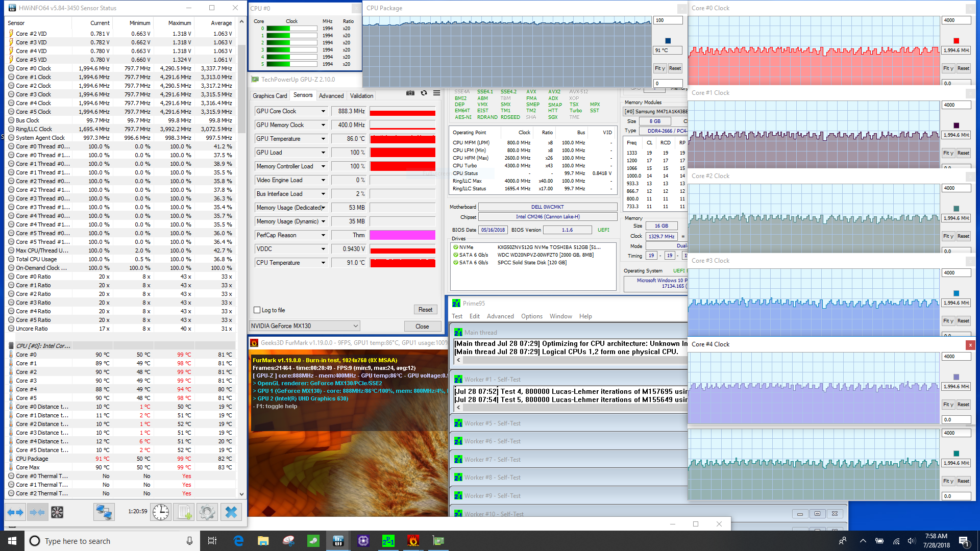
Task: Click Fit y in Core #0 Clock graph
Action: [948, 68]
